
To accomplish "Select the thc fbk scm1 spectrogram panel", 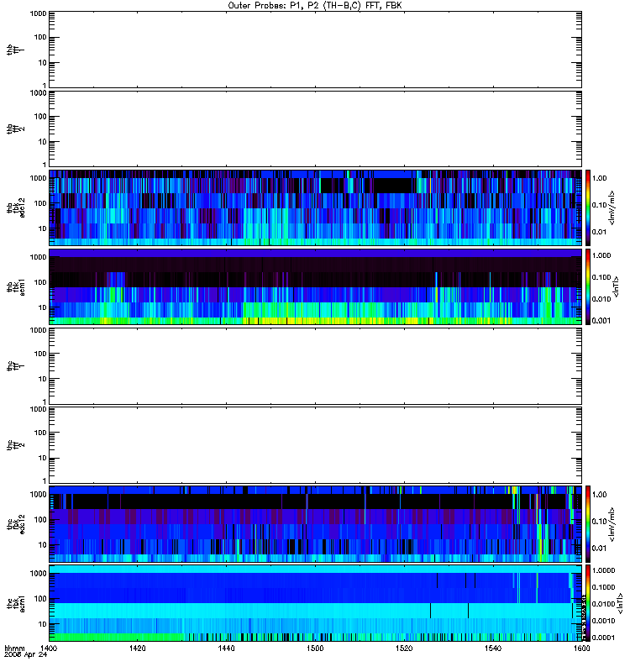I will 316,603.
